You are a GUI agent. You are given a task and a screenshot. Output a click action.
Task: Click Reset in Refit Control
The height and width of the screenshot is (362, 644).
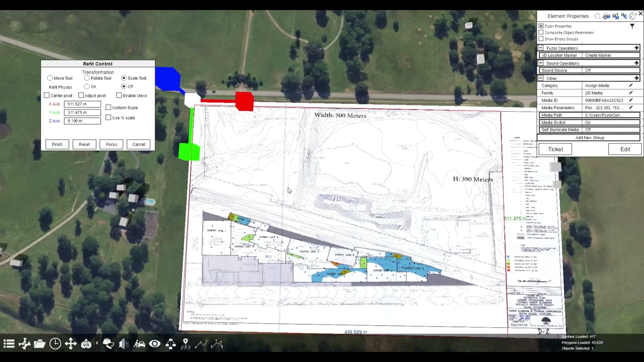(85, 144)
